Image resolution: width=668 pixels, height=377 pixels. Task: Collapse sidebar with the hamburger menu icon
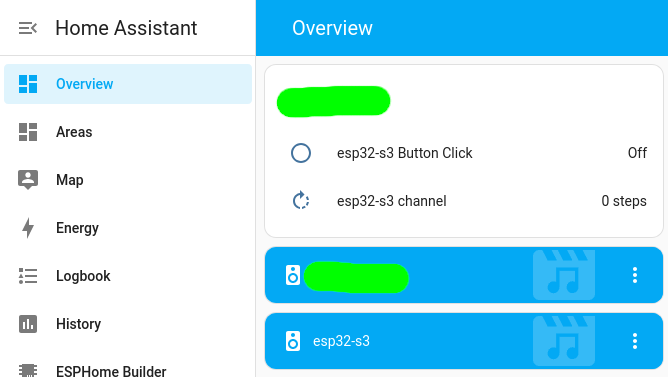(28, 28)
